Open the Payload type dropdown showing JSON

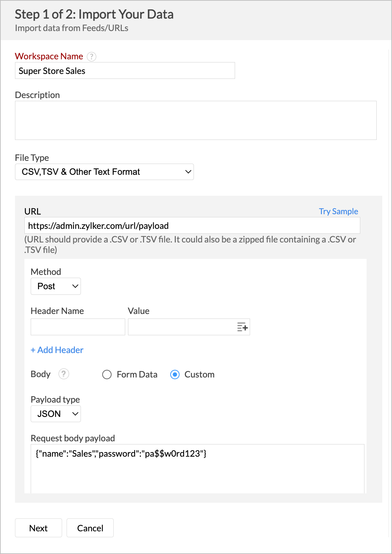coord(55,414)
